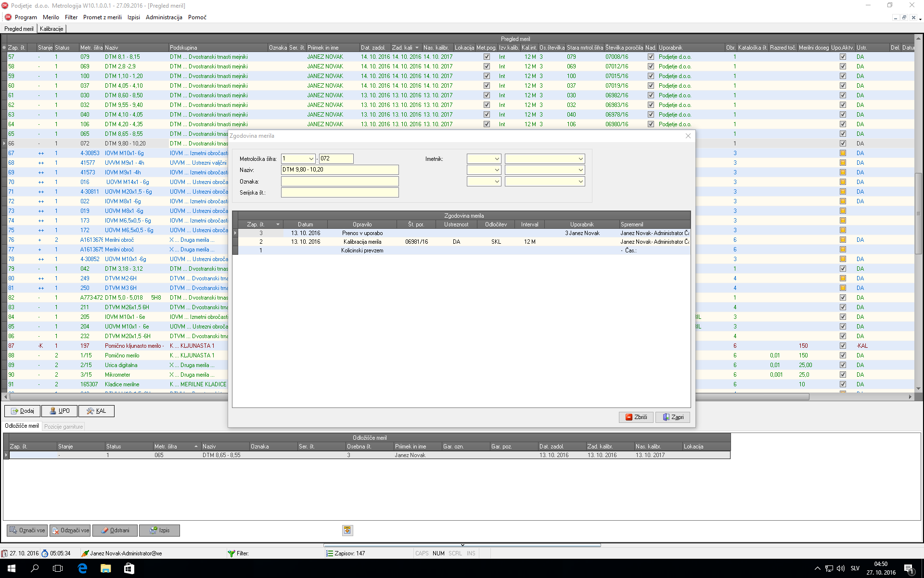Click the Odznači vse icon button

pos(70,530)
